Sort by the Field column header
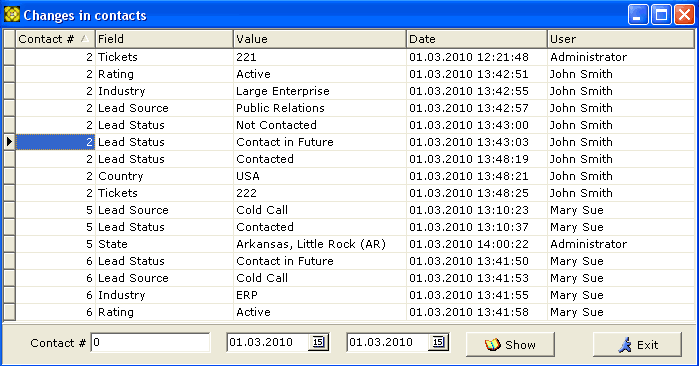 coord(164,39)
